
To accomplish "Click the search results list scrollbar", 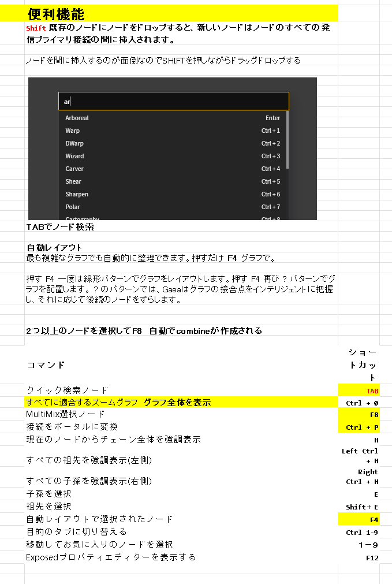I will point(288,140).
